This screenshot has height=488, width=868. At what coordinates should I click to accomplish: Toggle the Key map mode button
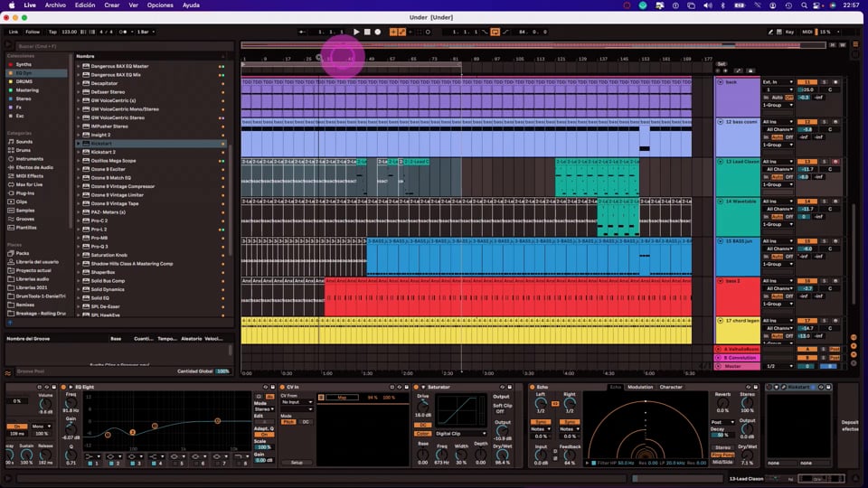(x=789, y=33)
